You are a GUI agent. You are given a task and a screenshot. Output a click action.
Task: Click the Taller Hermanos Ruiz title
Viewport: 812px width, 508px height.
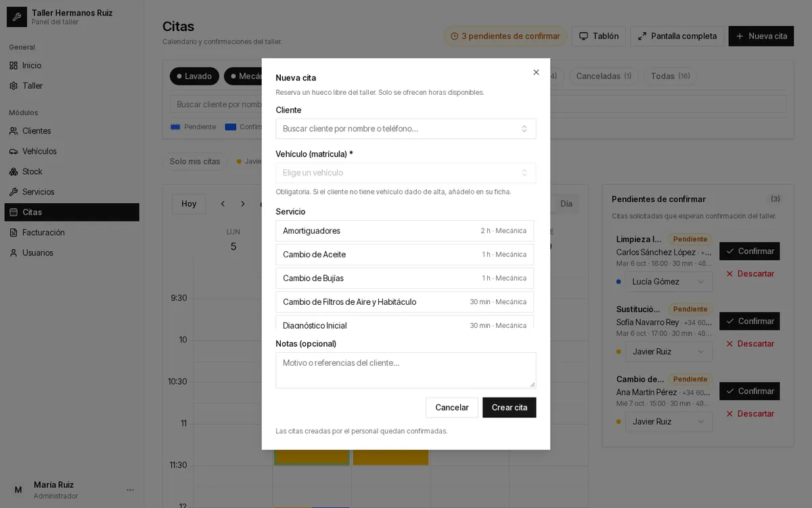(72, 13)
